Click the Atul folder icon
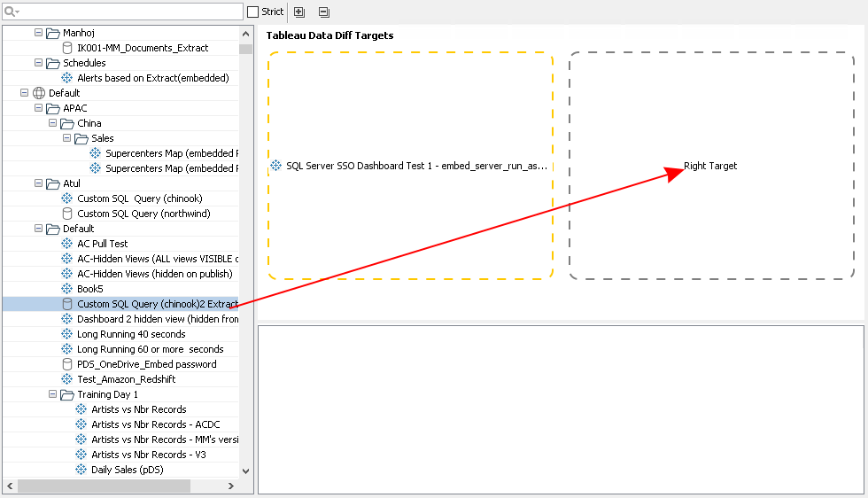This screenshot has width=868, height=498. (x=53, y=183)
